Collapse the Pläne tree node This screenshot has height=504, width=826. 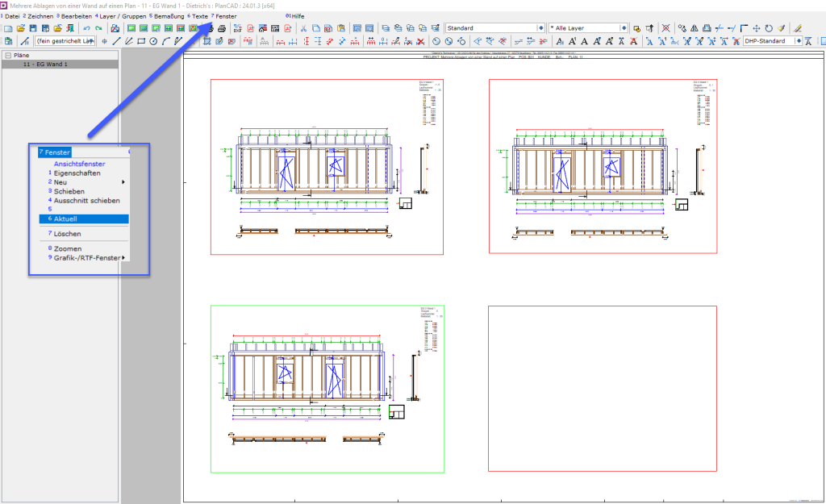pos(7,55)
